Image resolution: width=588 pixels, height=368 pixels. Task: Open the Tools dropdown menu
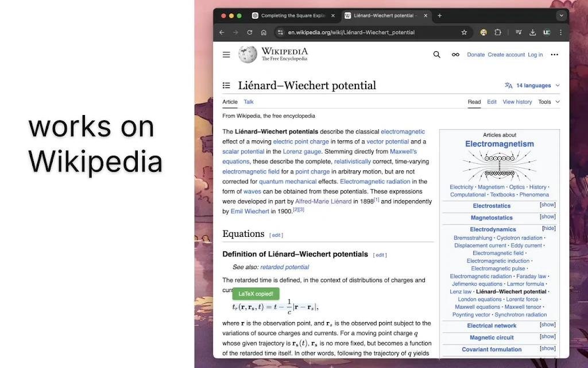[548, 102]
